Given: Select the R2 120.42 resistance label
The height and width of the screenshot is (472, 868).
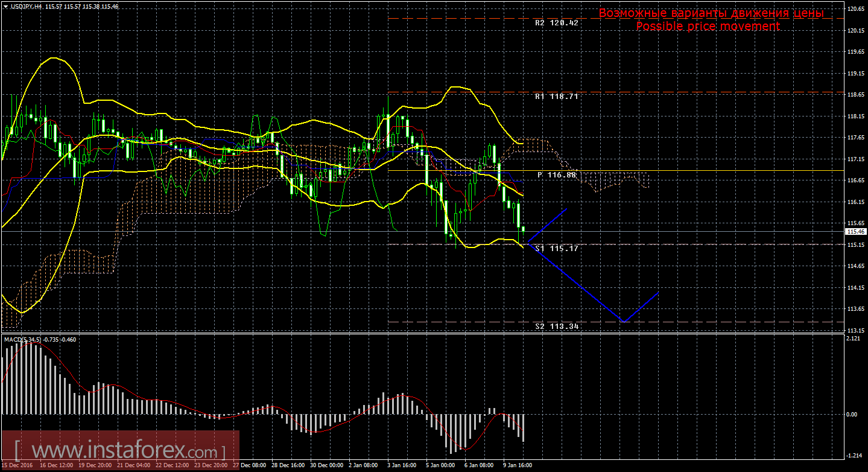Looking at the screenshot, I should click(556, 22).
